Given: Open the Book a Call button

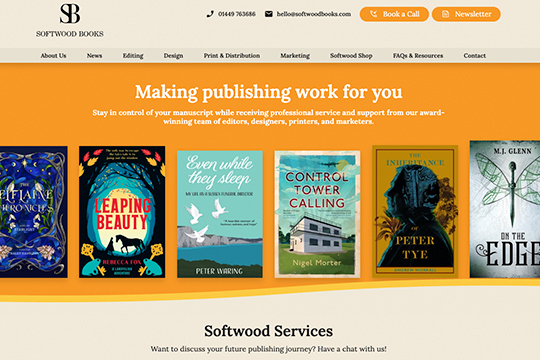Looking at the screenshot, I should click(394, 14).
